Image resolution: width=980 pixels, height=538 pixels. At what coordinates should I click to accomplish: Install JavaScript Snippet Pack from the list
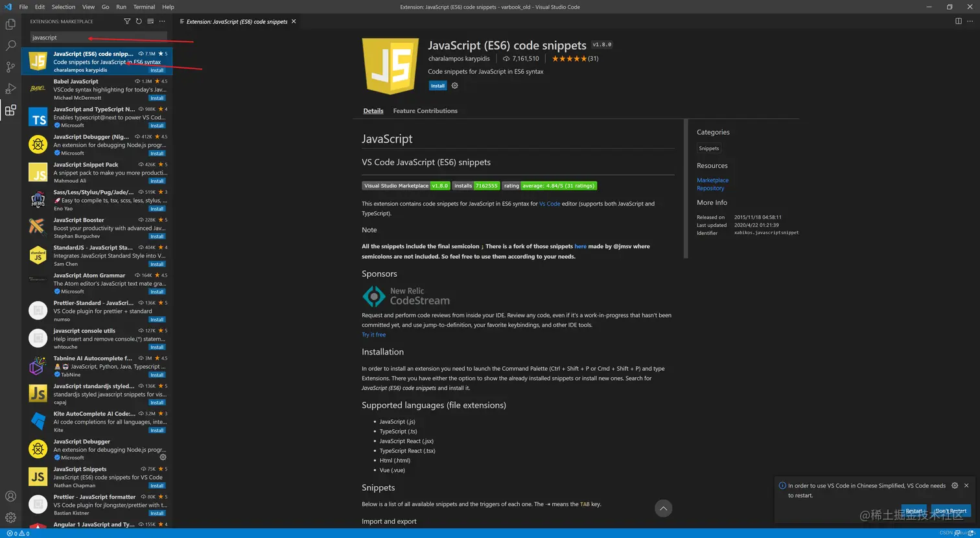(x=157, y=181)
